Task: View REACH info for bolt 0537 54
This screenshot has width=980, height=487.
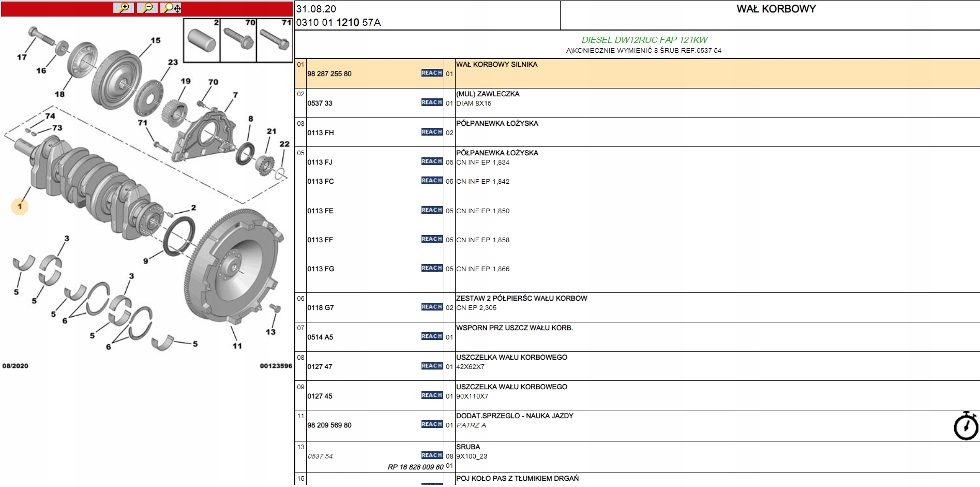Action: coord(432,455)
